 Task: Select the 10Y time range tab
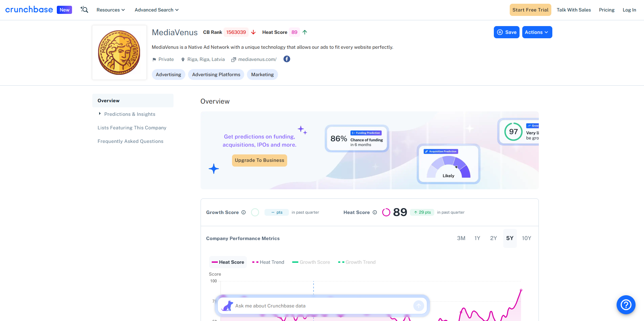pyautogui.click(x=526, y=238)
